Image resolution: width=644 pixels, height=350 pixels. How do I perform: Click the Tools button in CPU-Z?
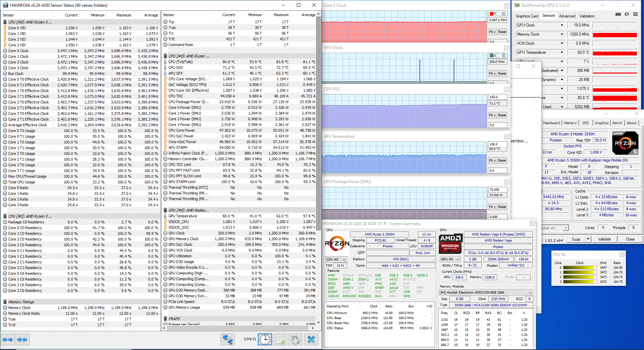tap(576, 239)
